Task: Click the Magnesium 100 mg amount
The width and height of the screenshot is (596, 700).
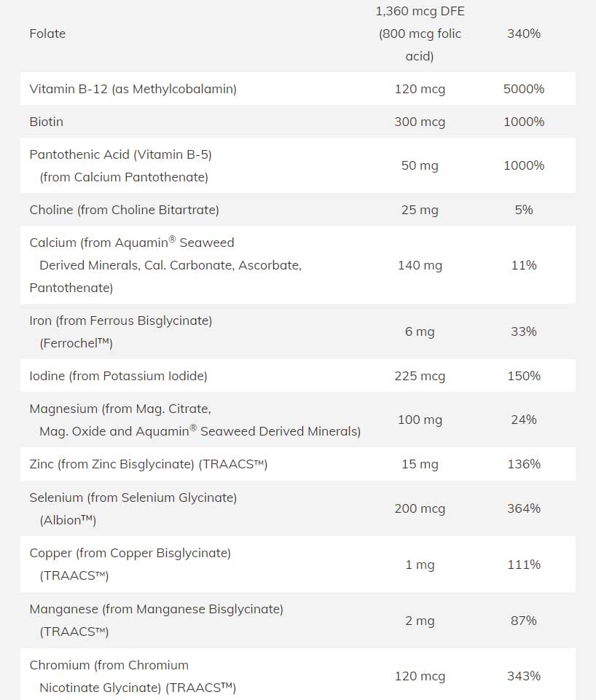Action: point(420,420)
